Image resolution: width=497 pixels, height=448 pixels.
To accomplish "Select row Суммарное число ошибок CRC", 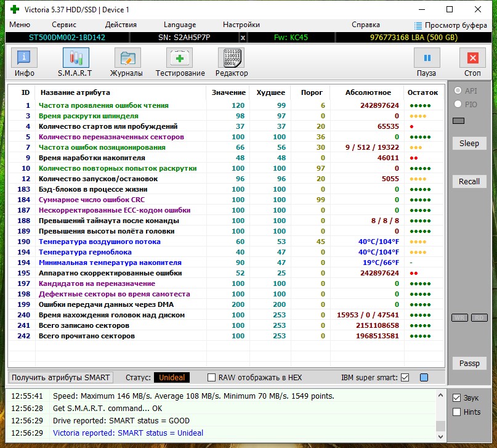I will click(226, 200).
